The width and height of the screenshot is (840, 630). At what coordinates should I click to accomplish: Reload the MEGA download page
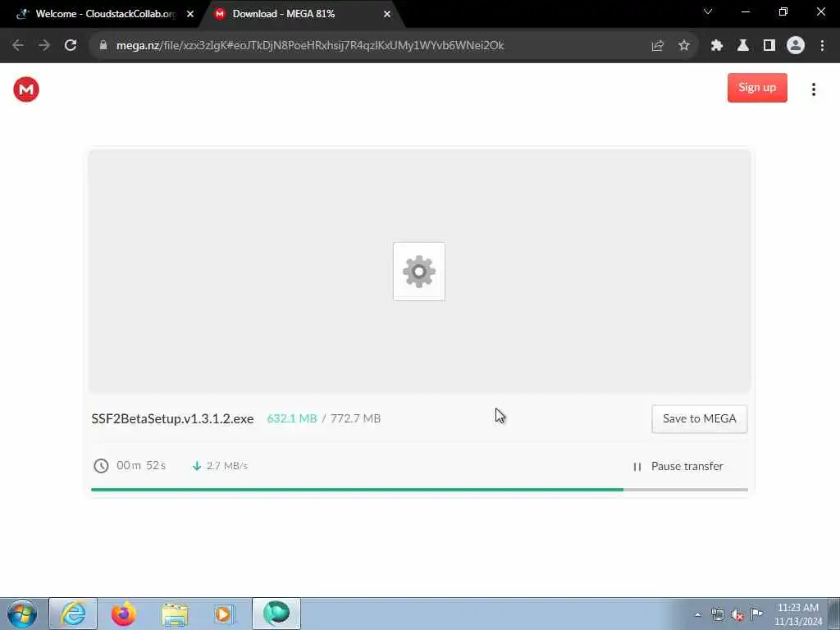71,46
